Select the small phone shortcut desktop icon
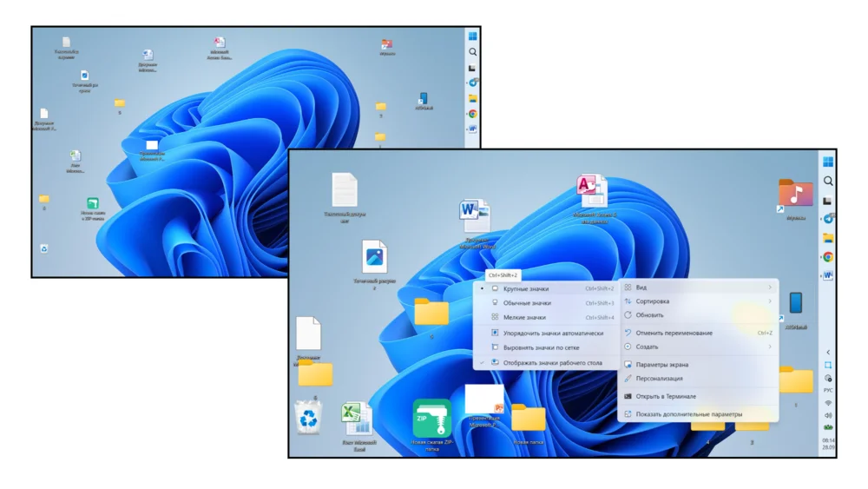Viewport: 868px width, 489px height. (x=424, y=98)
